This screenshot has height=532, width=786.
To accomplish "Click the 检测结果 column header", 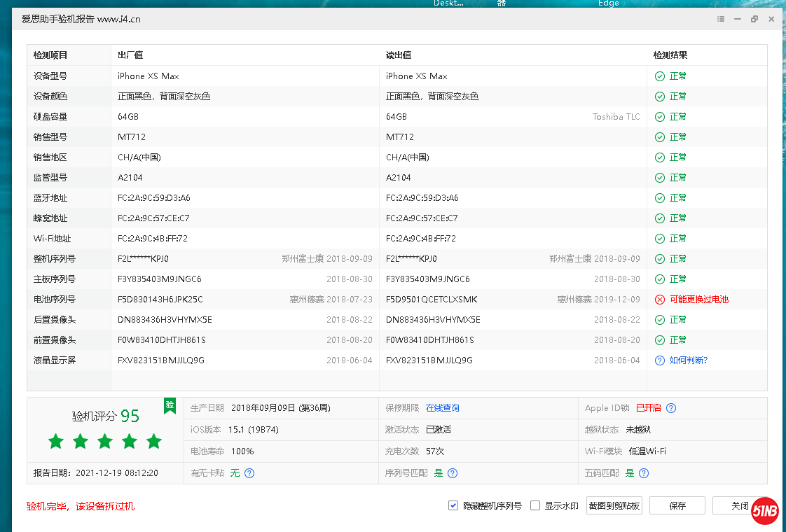I will click(x=670, y=55).
